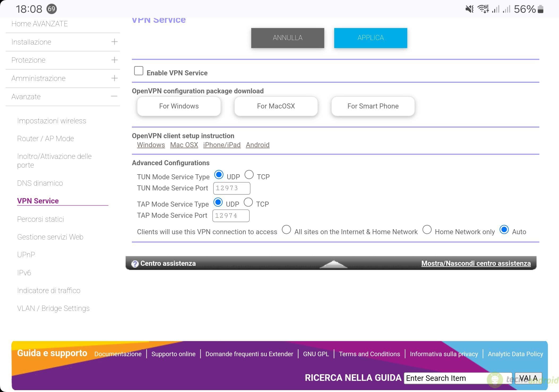
Task: Tap the Wi-Fi 6E status icon
Action: [483, 9]
